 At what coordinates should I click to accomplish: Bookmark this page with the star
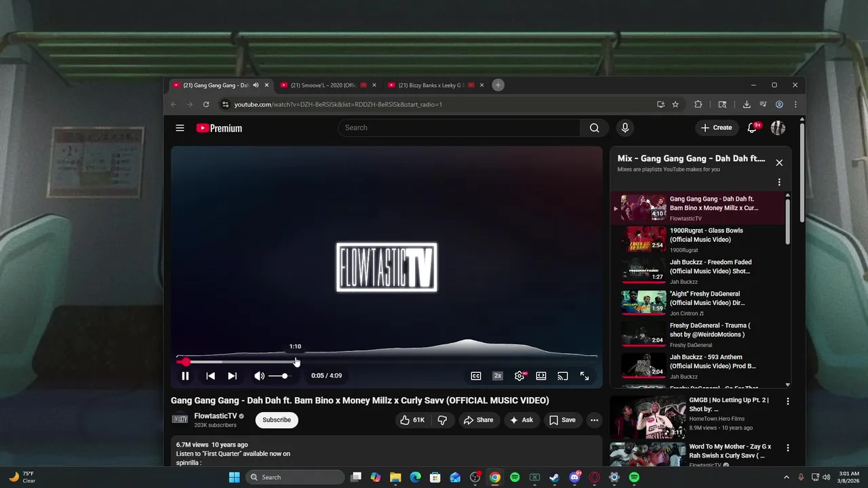[675, 104]
